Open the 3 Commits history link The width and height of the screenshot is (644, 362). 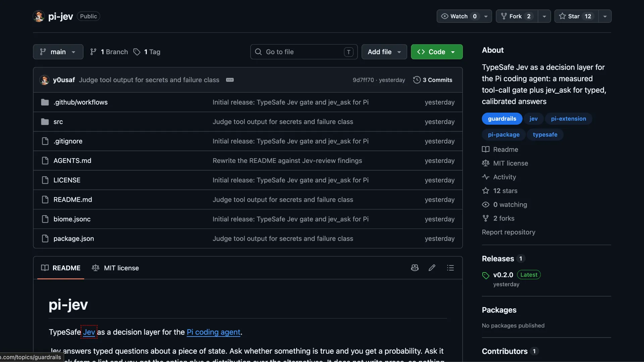pyautogui.click(x=433, y=80)
